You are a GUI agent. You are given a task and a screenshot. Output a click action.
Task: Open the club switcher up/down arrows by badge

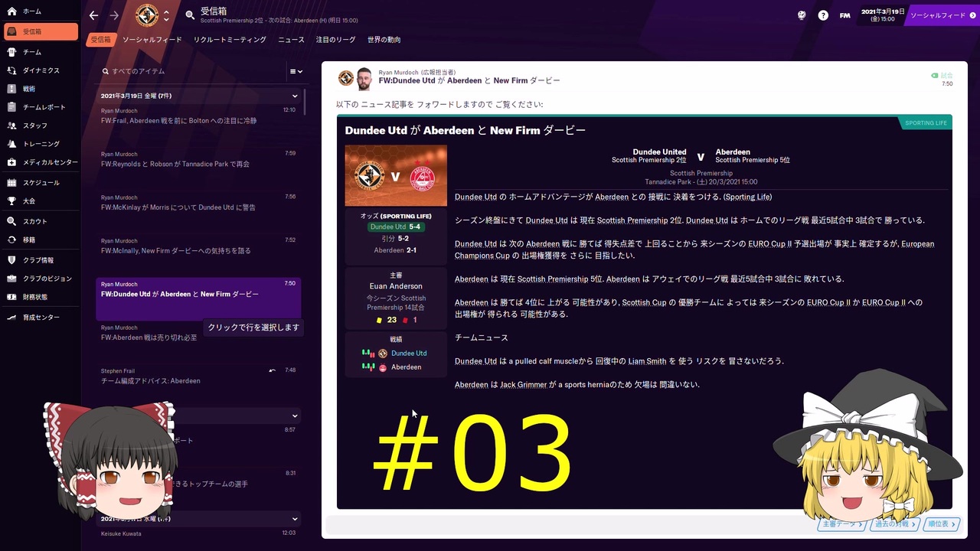pyautogui.click(x=166, y=15)
